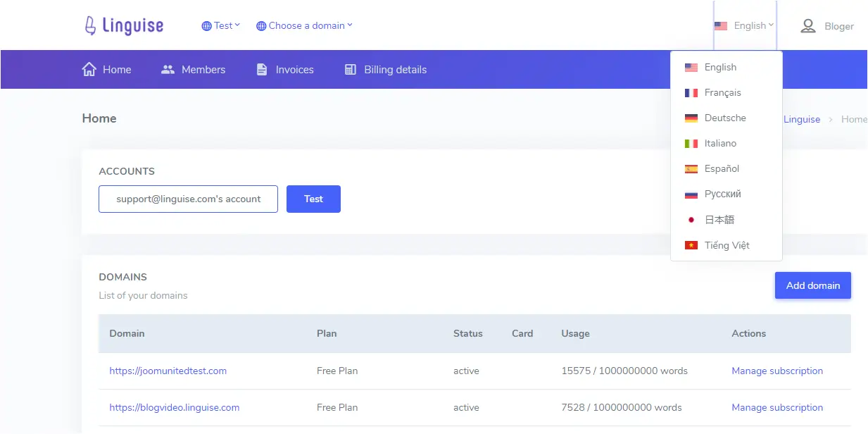Click the globe icon beside Test
This screenshot has width=868, height=434.
206,26
